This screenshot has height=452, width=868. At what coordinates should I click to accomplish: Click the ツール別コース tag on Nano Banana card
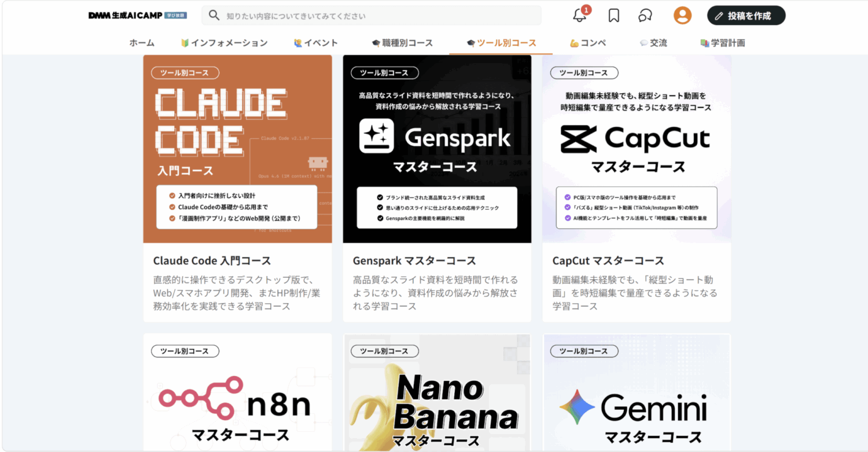point(385,351)
